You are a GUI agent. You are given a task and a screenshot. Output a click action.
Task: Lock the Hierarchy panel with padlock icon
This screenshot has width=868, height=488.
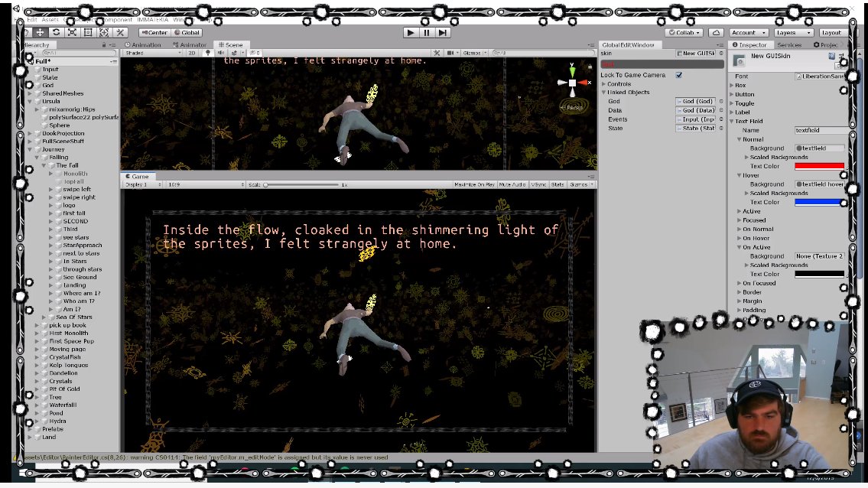[103, 45]
